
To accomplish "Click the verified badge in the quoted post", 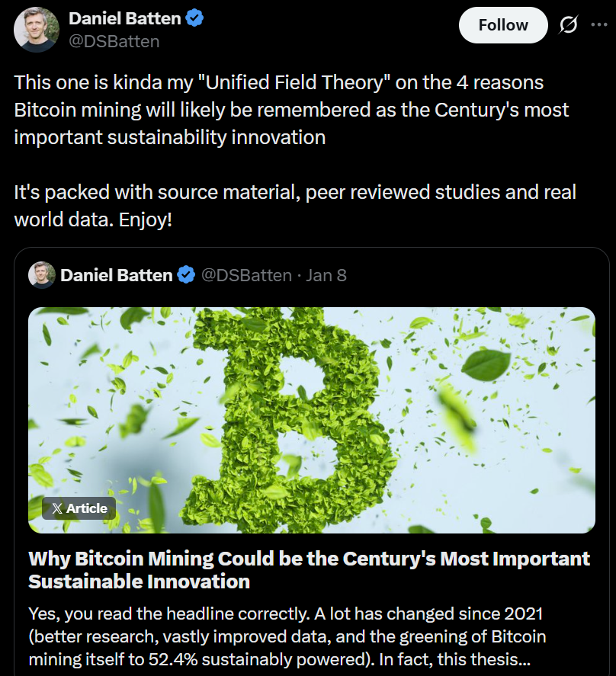I will (186, 275).
